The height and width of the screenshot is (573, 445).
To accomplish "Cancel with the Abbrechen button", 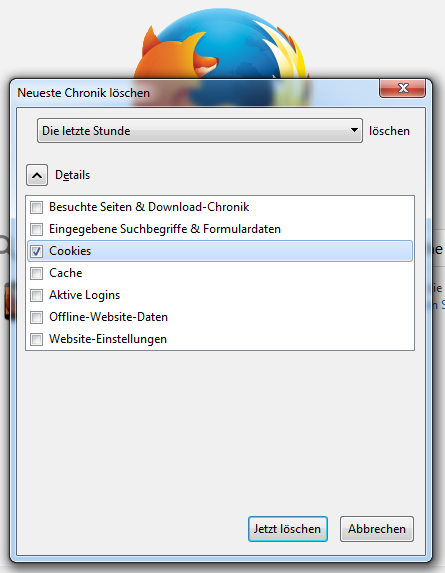I will pyautogui.click(x=377, y=529).
